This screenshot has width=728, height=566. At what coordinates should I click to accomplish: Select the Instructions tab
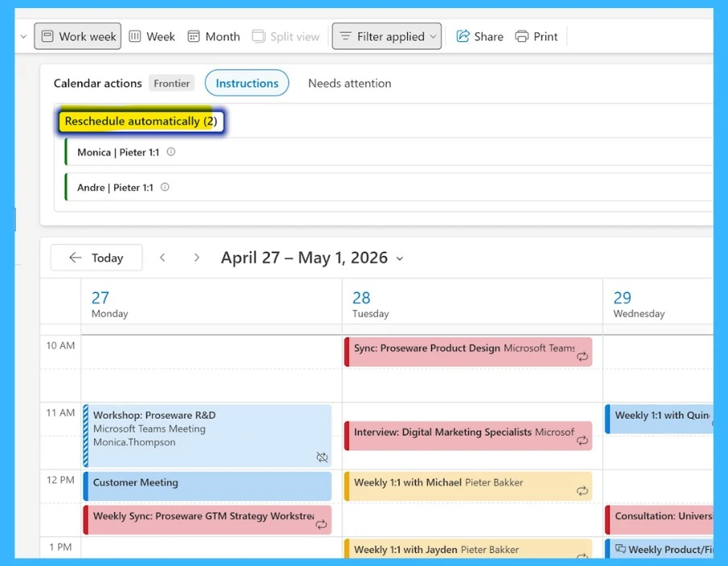[247, 83]
